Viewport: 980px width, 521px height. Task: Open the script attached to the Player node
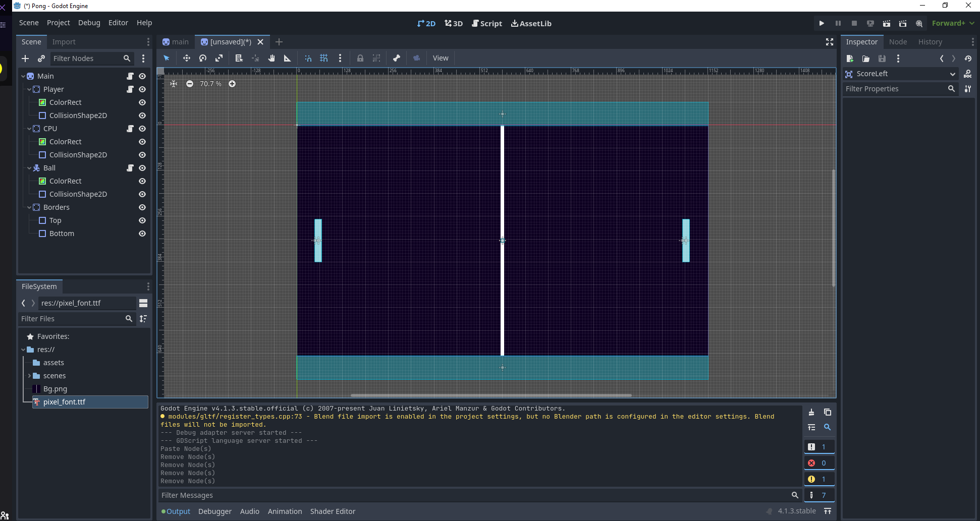pos(130,89)
